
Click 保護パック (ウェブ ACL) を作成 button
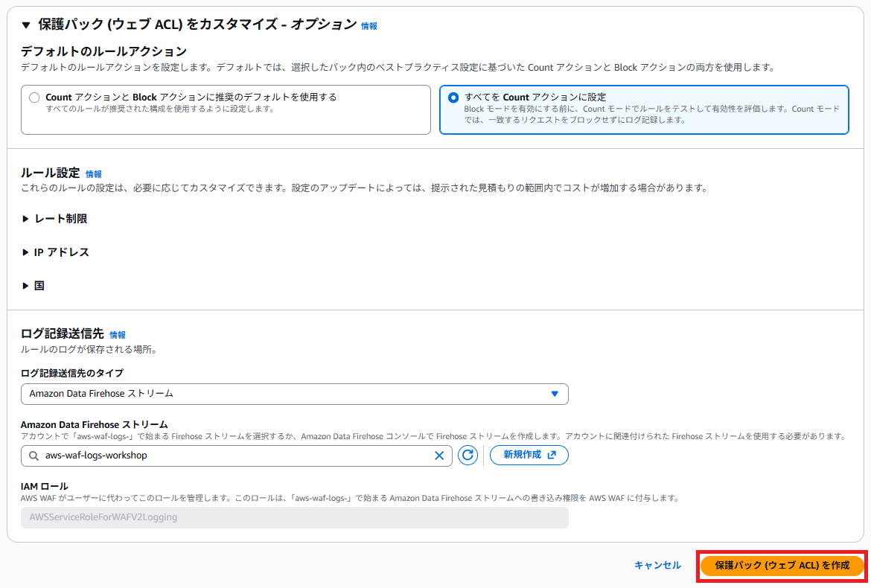click(x=782, y=566)
